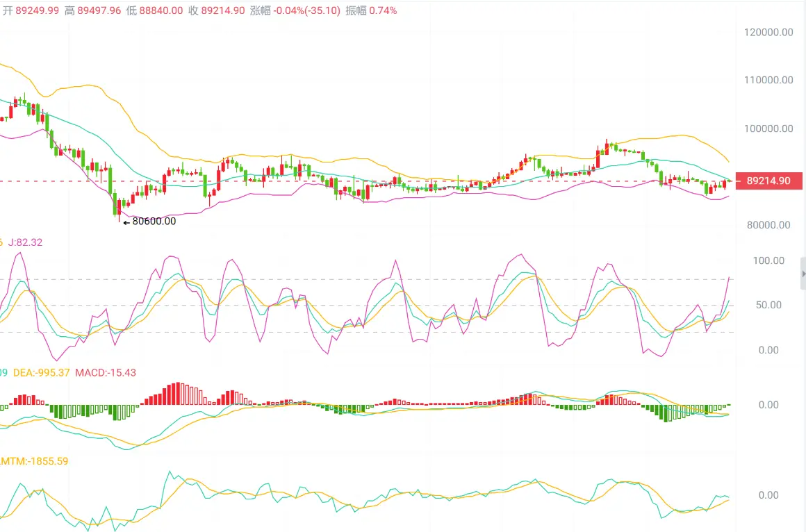The height and width of the screenshot is (532, 806).
Task: Click the 120000.00 price axis label
Action: click(768, 33)
